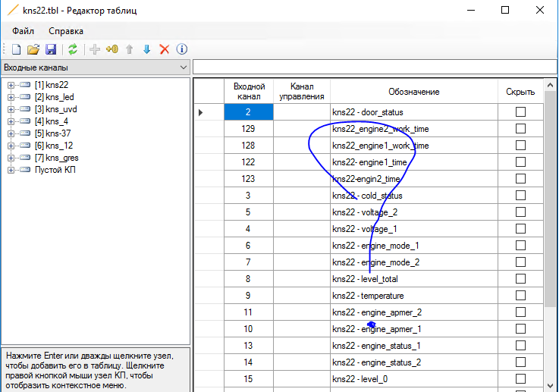559x392 pixels.
Task: Click the Канал управления column header
Action: [x=302, y=92]
